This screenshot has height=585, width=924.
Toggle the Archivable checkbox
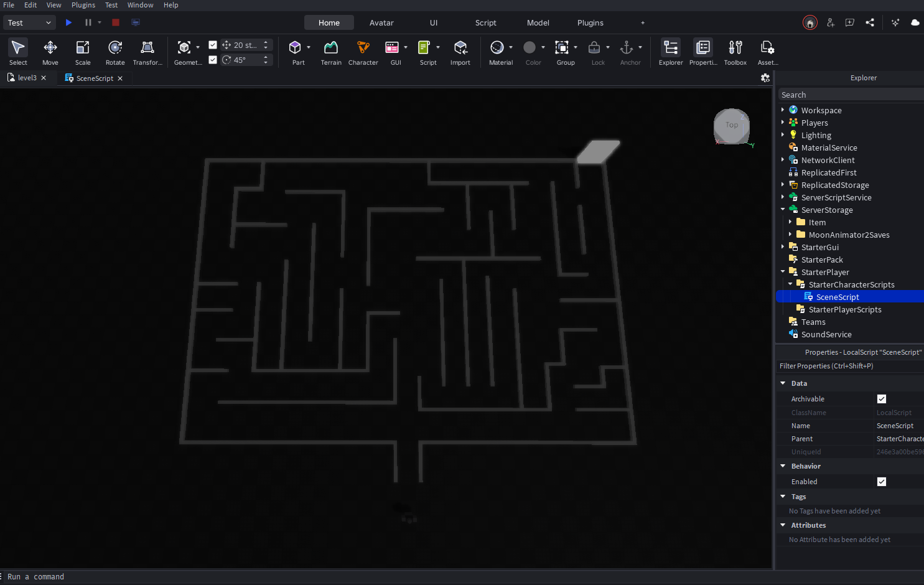[x=881, y=399]
